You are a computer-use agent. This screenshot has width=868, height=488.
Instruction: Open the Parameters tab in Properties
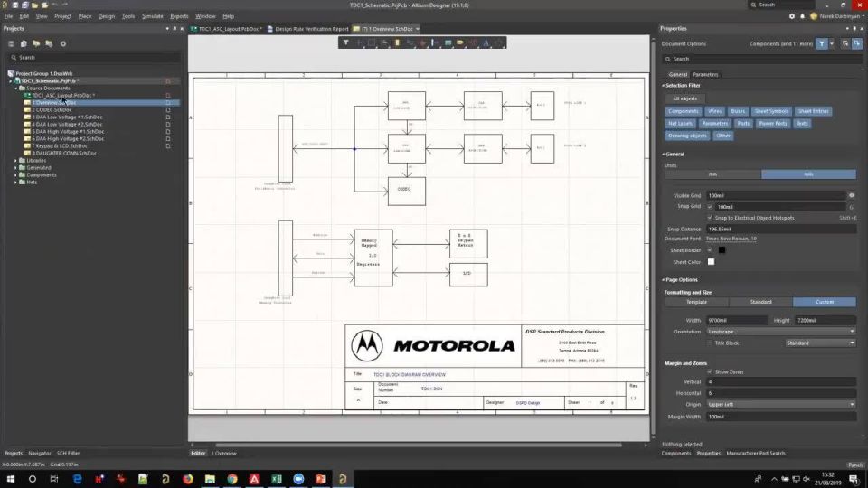tap(705, 75)
